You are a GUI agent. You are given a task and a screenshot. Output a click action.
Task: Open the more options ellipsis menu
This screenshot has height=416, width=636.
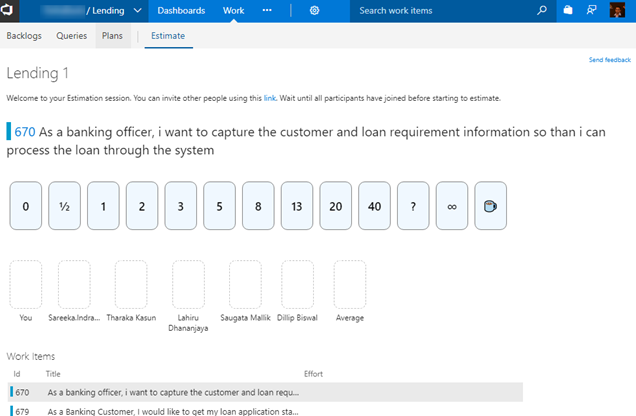coord(267,11)
